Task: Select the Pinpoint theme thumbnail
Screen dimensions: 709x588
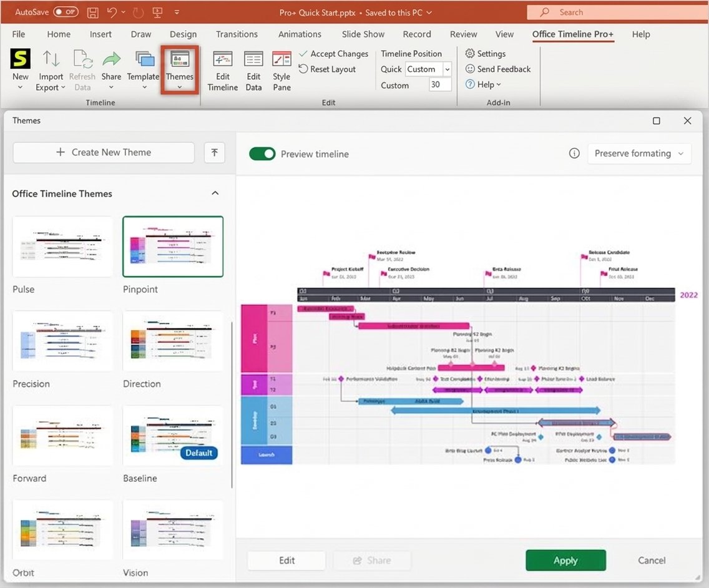Action: click(173, 247)
